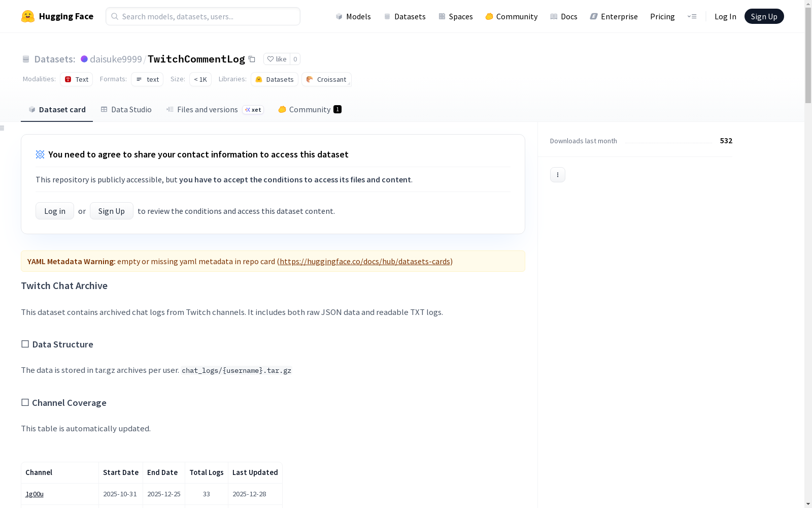The height and width of the screenshot is (508, 812).
Task: Click the Data Structure heading
Action: (57, 344)
